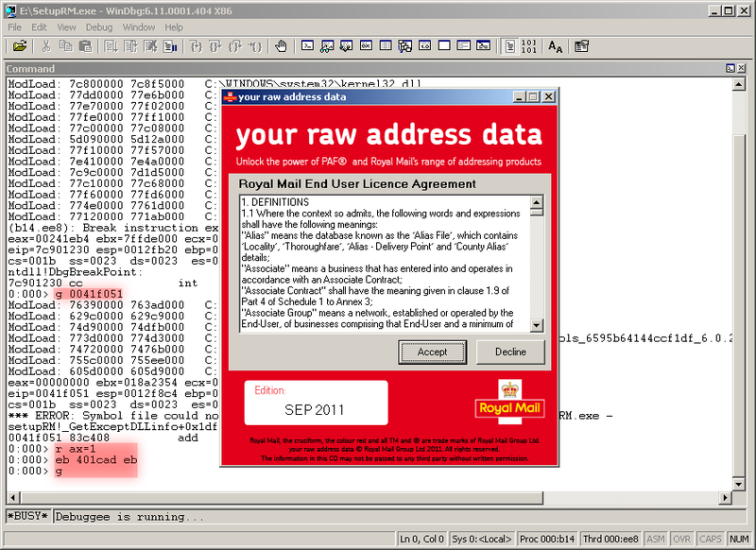Open the Watch window icon

[327, 45]
